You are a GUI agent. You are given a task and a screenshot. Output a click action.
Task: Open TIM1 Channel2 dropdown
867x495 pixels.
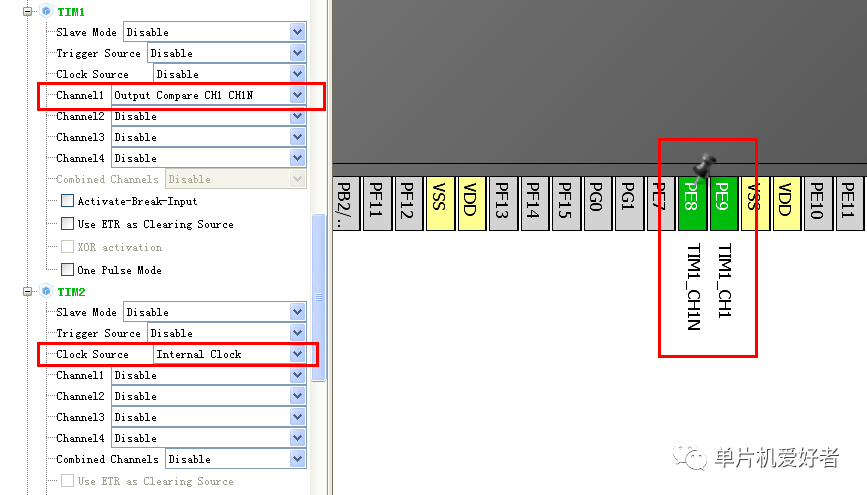click(208, 116)
